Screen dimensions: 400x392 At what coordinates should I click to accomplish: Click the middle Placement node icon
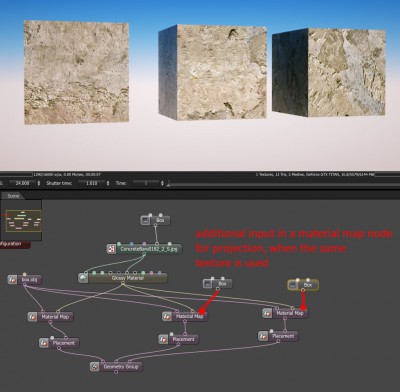click(163, 339)
